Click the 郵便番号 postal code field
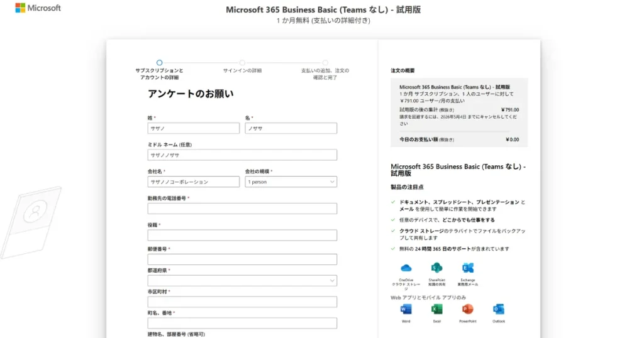Viewport: 644px width, 338px height. (x=242, y=259)
